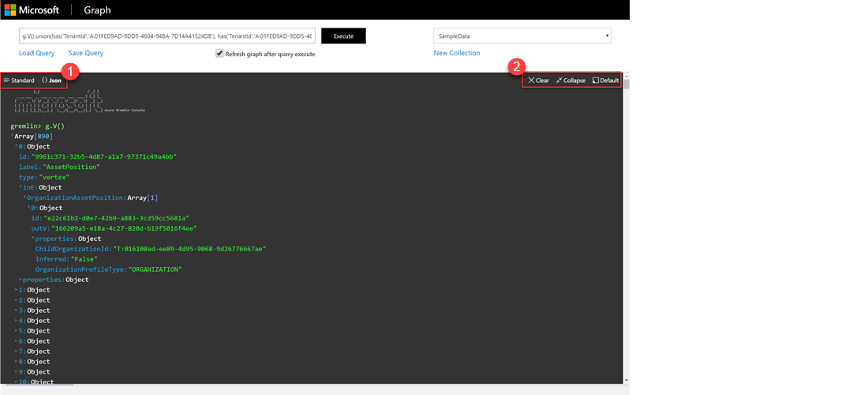This screenshot has height=395, width=868.
Task: Expand the collapsed properties: Object node
Action: coord(21,280)
